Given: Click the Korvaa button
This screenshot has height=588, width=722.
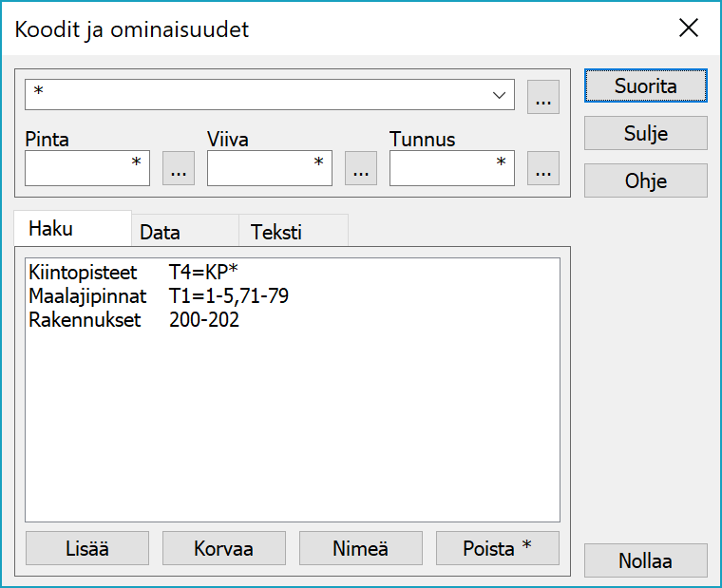Looking at the screenshot, I should (223, 548).
